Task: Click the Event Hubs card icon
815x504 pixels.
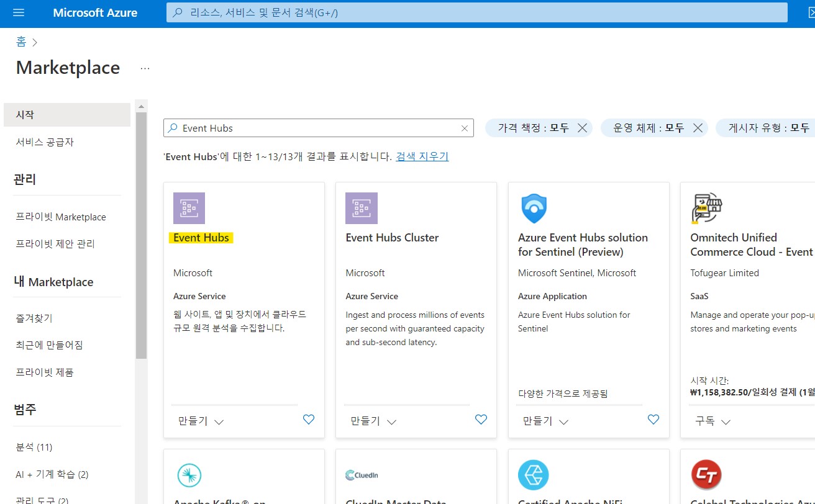Action: point(189,208)
